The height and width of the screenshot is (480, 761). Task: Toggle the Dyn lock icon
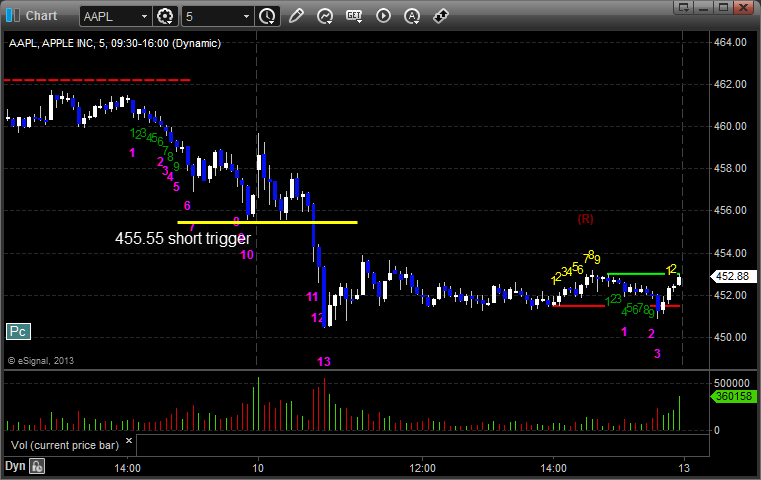pyautogui.click(x=37, y=466)
